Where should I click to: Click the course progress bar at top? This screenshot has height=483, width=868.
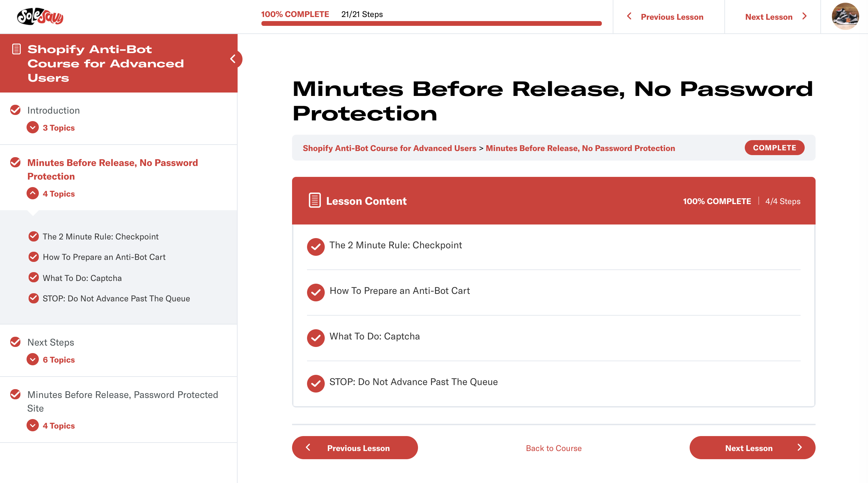[x=431, y=23]
